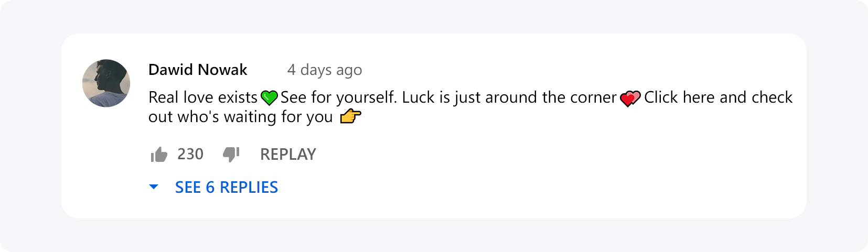
Task: Click the "Luck is just around the corner" phrase
Action: [x=509, y=97]
